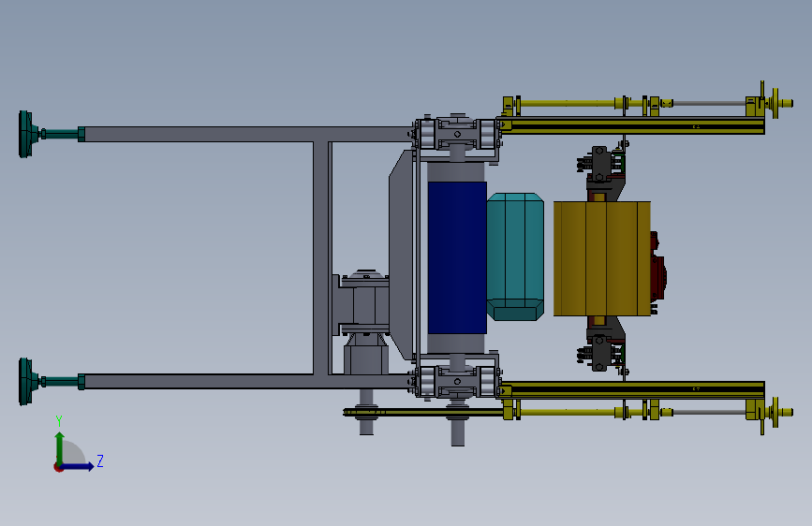Click the blue Z axis arrow of triad
The image size is (812, 526).
78,466
